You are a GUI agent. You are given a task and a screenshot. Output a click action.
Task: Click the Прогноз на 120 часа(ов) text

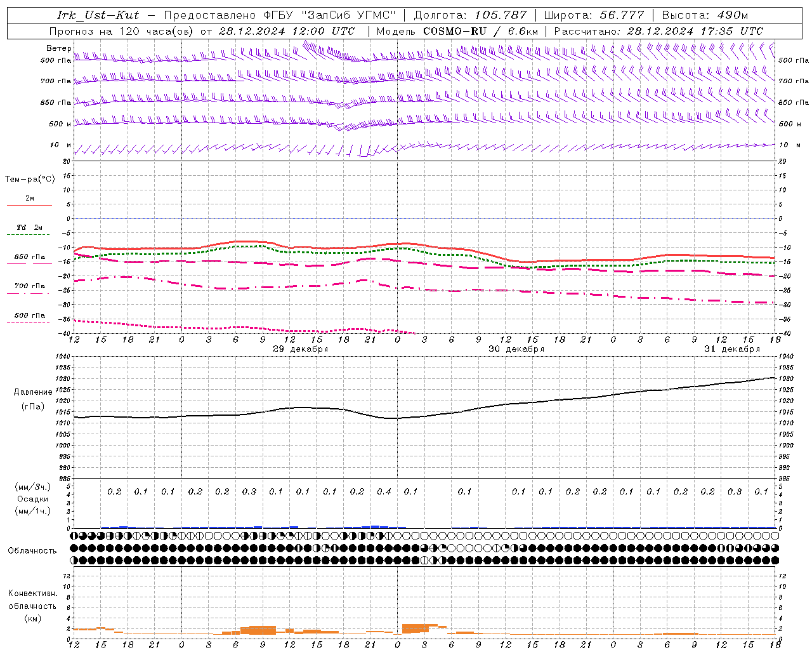122,31
